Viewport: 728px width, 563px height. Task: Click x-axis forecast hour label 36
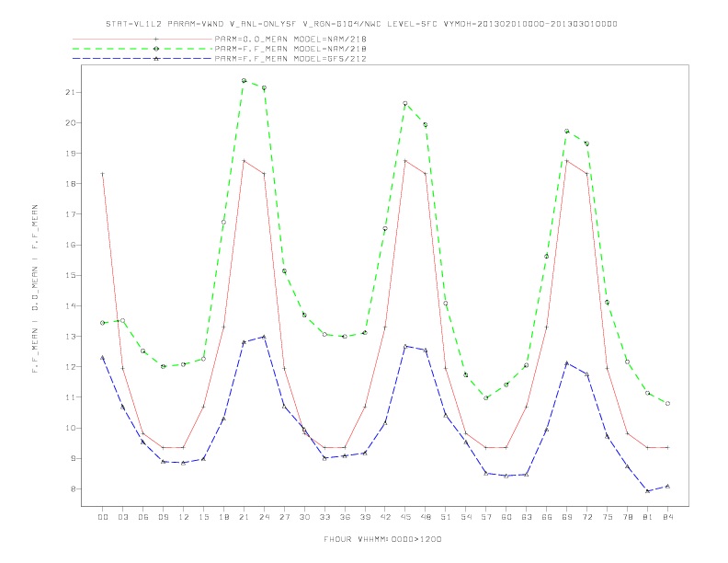click(345, 517)
